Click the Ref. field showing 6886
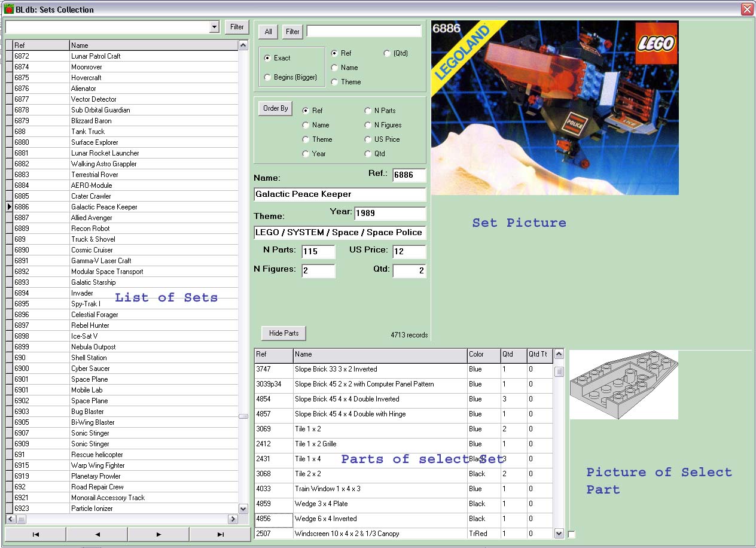756x548 pixels. tap(409, 175)
